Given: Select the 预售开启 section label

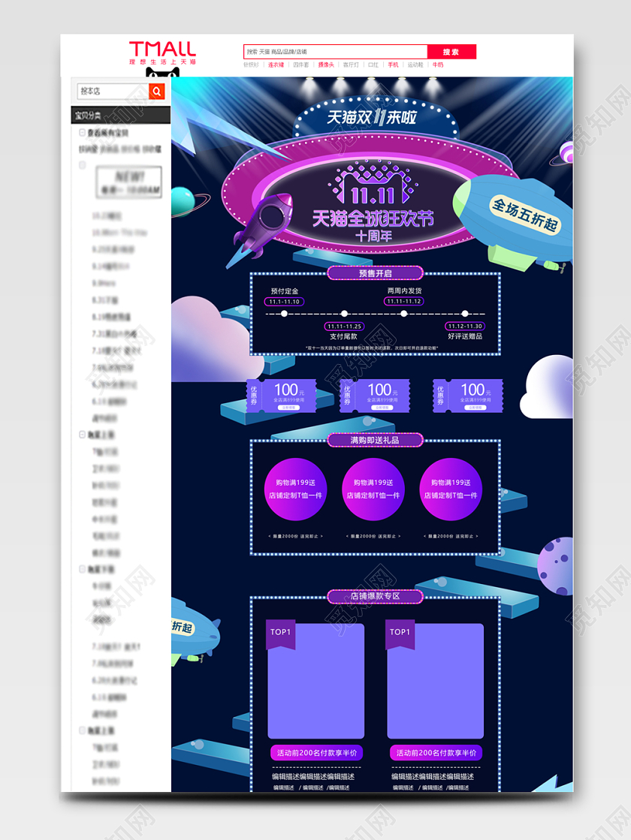Looking at the screenshot, I should [375, 273].
